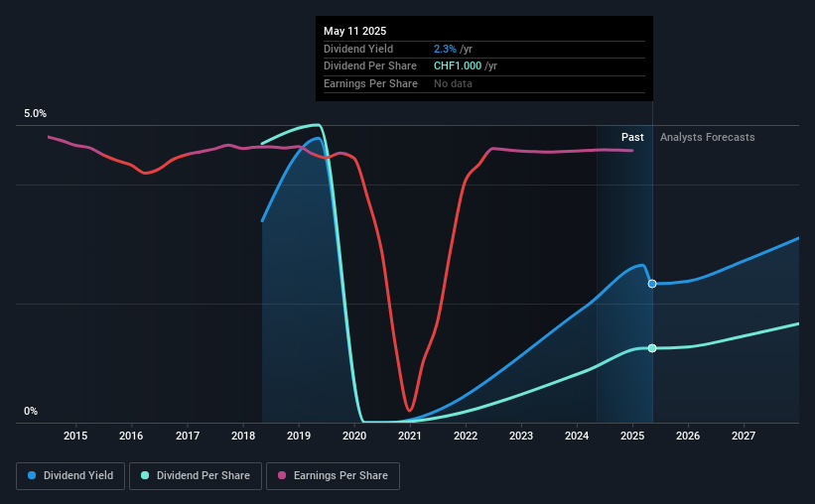Viewport: 815px width, 504px height.
Task: Click the 2021 x-axis label
Action: point(410,436)
